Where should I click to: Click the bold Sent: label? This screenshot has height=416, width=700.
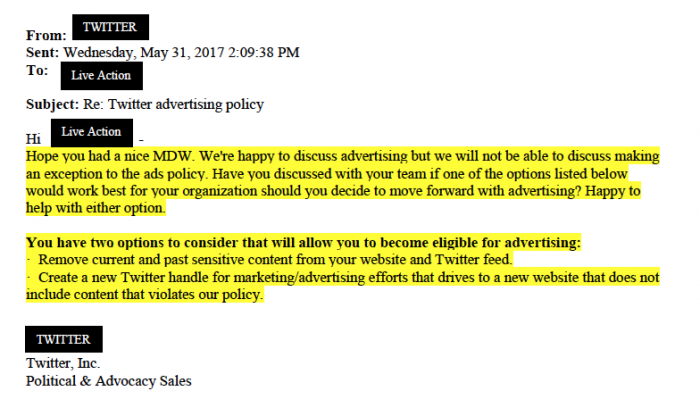click(43, 51)
